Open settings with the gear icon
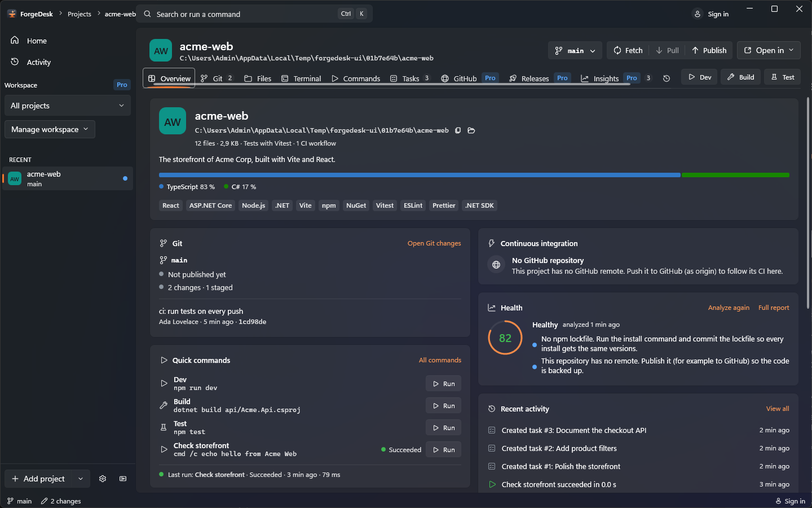Viewport: 812px width, 508px height. pos(103,479)
